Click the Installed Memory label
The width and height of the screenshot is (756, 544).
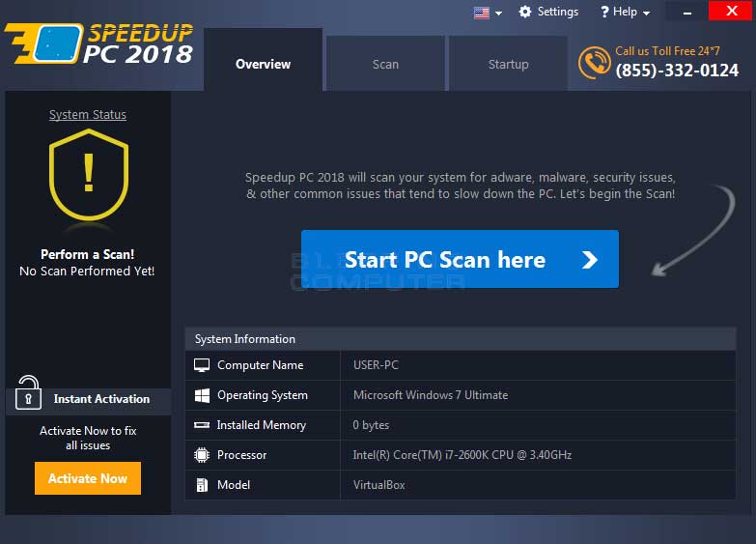click(262, 425)
